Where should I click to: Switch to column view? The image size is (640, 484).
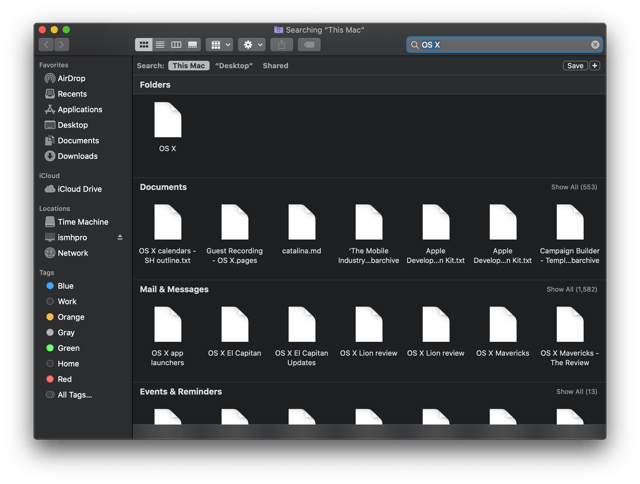(x=176, y=44)
